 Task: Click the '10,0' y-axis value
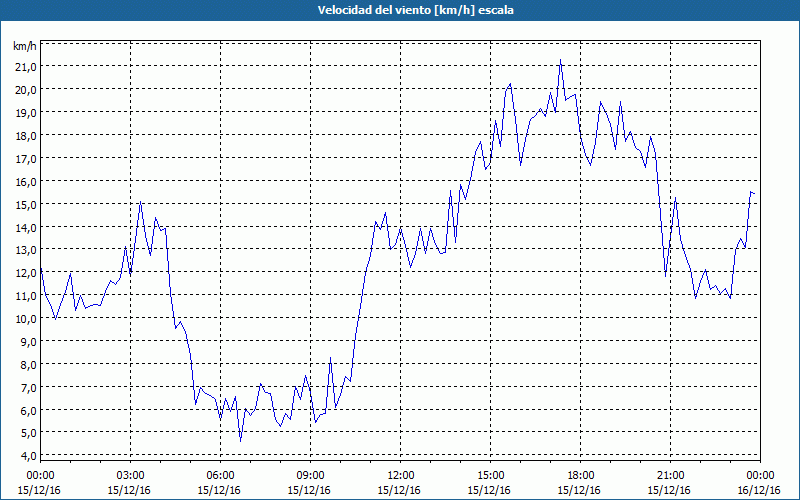[26, 319]
